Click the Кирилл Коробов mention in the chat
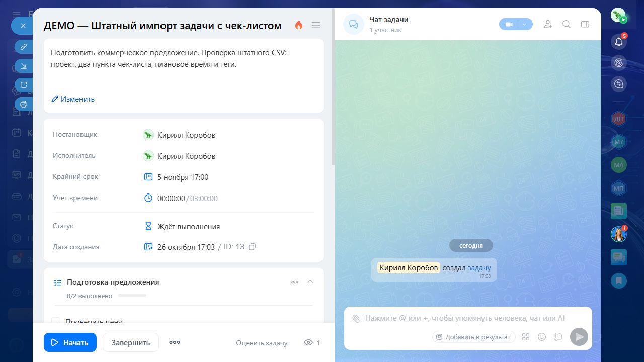This screenshot has width=644, height=362. click(409, 268)
